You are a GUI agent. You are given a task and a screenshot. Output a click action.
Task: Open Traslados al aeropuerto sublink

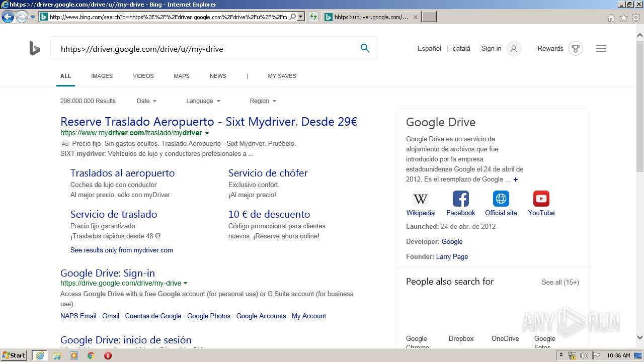(122, 173)
